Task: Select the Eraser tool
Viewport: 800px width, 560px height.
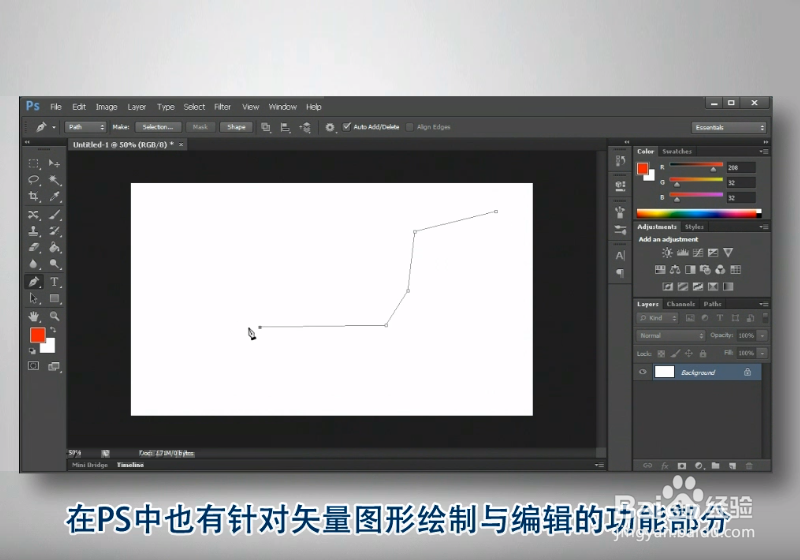Action: coord(34,247)
